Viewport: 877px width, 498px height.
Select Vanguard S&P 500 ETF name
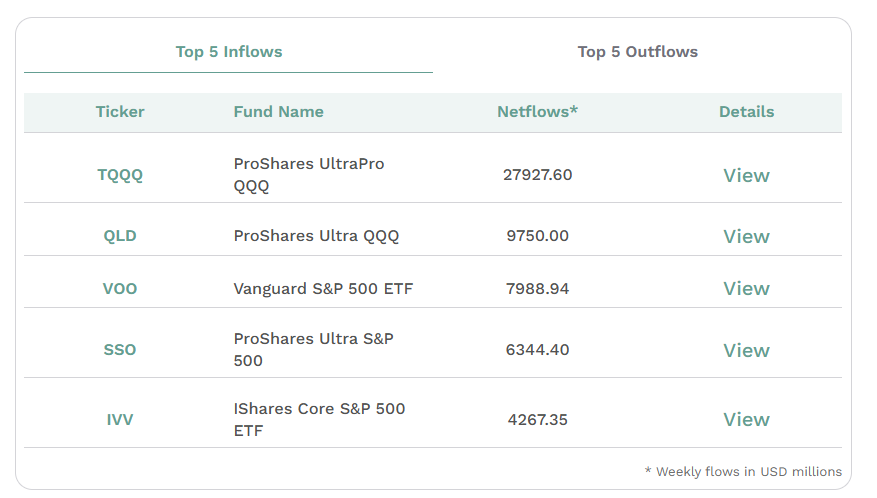click(x=323, y=289)
